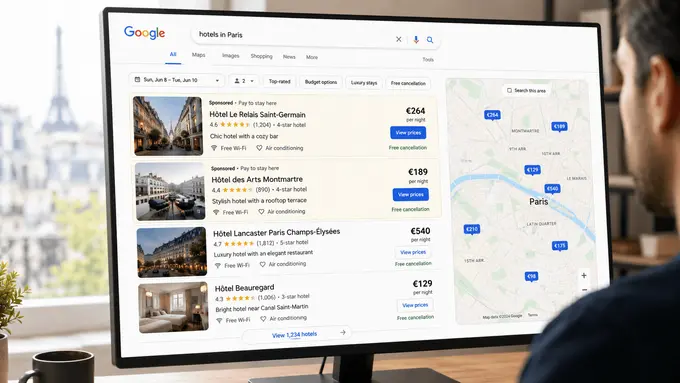The image size is (680, 383).
Task: View prices for Hôtel des Arts Montmartre
Action: click(x=411, y=194)
